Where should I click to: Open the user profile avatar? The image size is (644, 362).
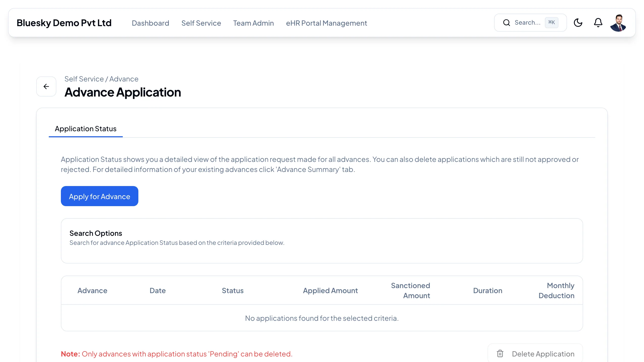click(x=618, y=23)
